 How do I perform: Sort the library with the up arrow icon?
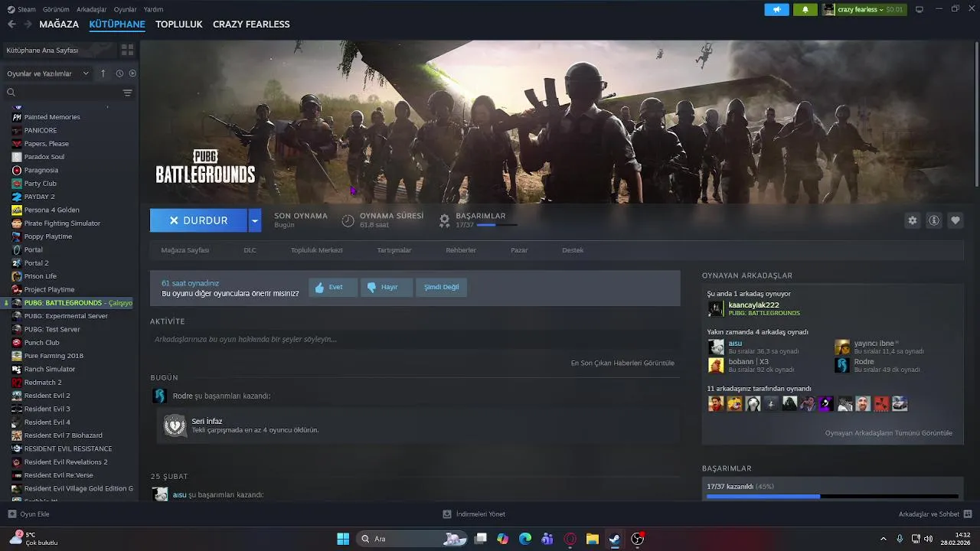tap(103, 73)
